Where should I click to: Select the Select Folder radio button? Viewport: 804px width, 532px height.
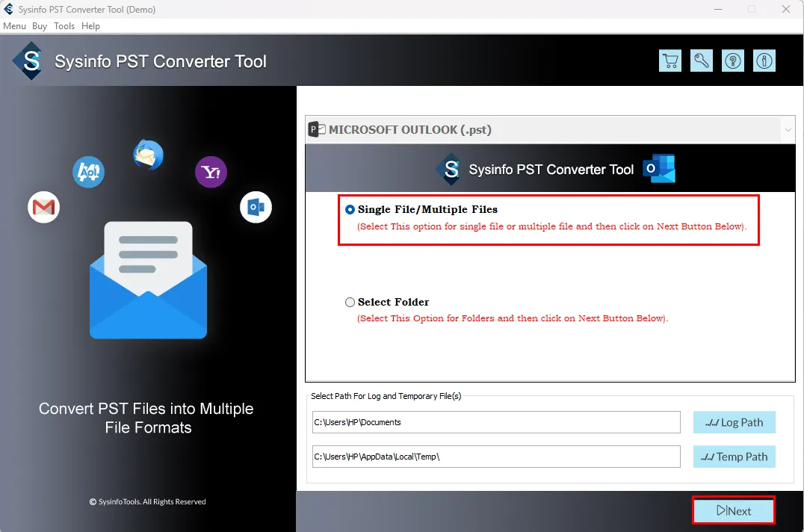(350, 303)
